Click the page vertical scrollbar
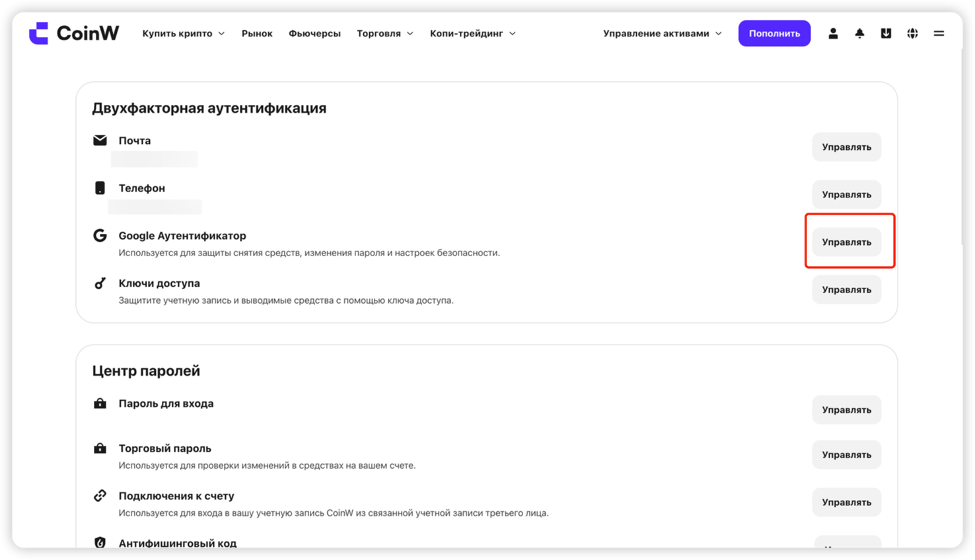Image resolution: width=975 pixels, height=560 pixels. point(961,145)
